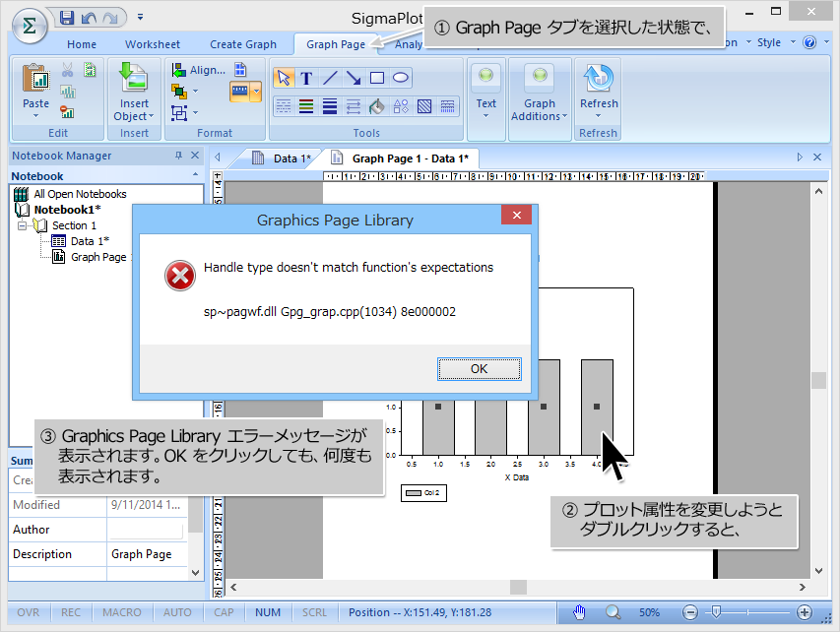Viewport: 840px width, 632px height.
Task: Toggle the NUM status indicator
Action: (x=268, y=612)
